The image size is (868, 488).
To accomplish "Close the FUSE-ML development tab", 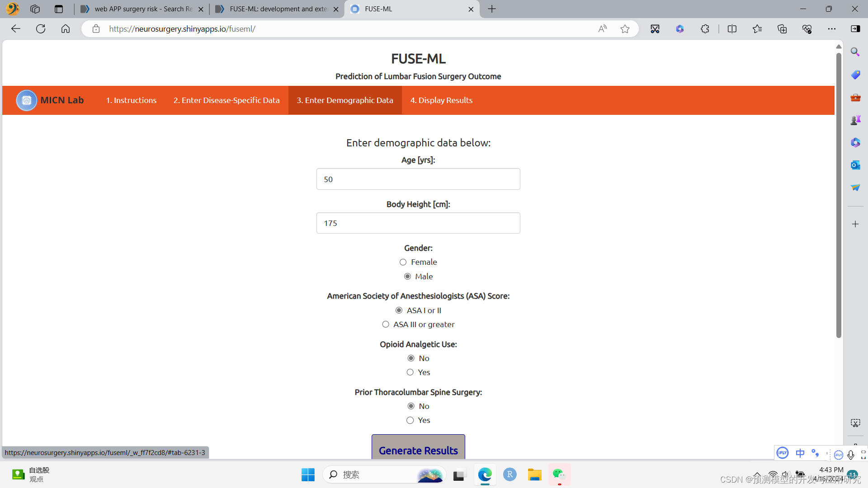I will pos(336,9).
